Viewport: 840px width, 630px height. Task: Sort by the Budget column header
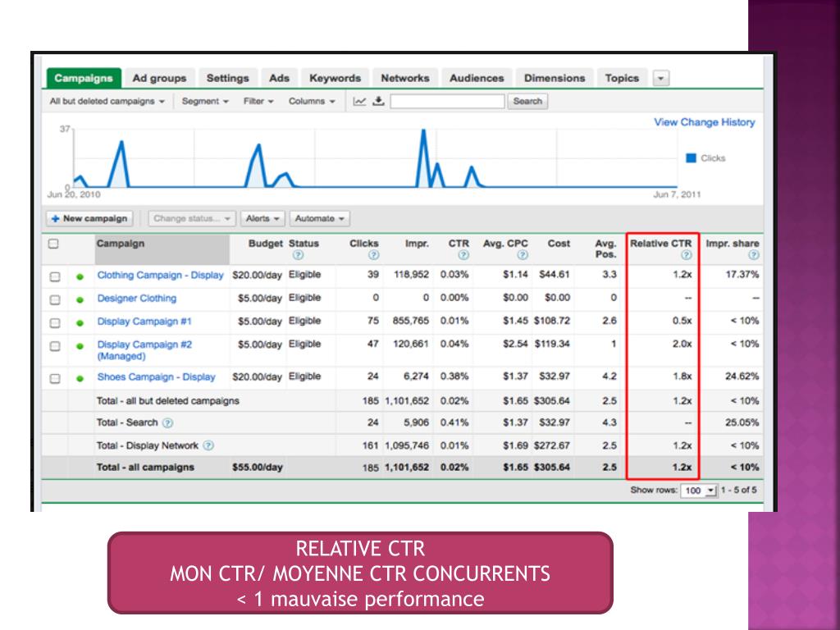[265, 244]
